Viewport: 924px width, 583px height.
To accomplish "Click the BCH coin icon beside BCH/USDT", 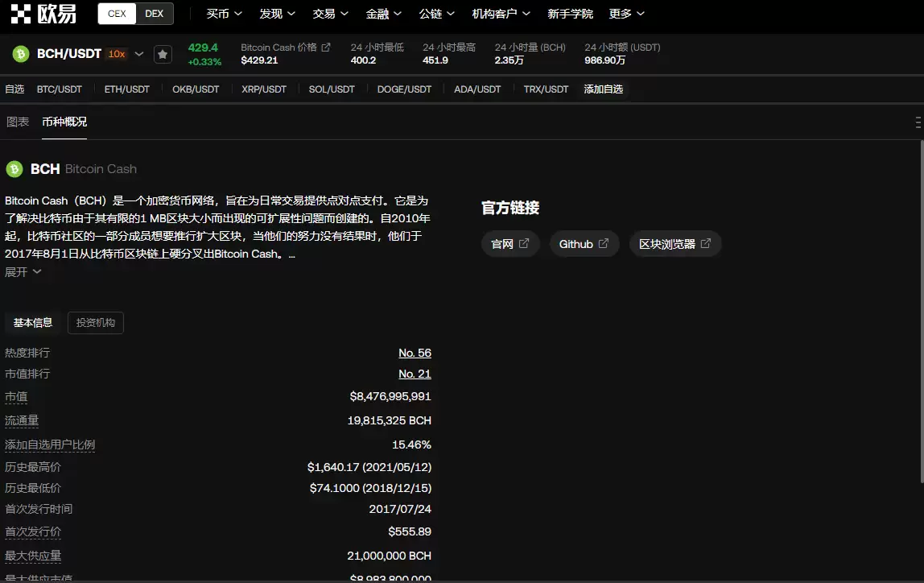I will pyautogui.click(x=21, y=54).
